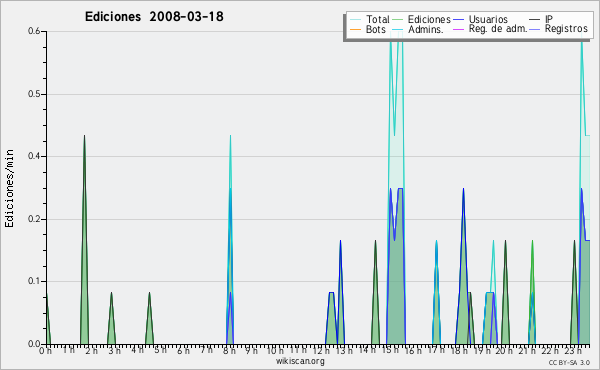
Task: Click the '3 h' x-axis label
Action: coord(114,350)
